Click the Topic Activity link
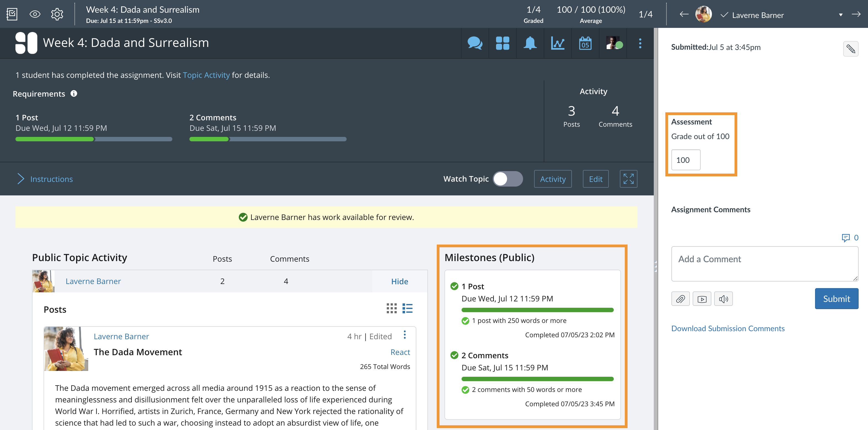This screenshot has width=868, height=430. pyautogui.click(x=206, y=75)
